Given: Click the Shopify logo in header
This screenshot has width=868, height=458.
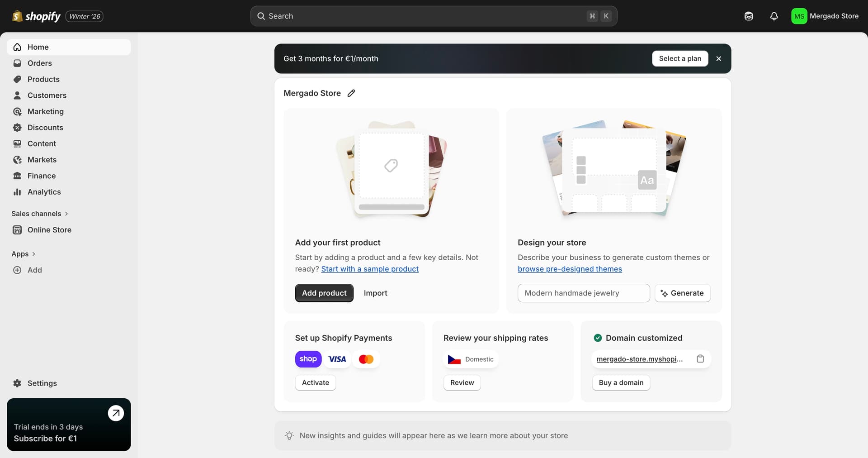Looking at the screenshot, I should pos(37,16).
